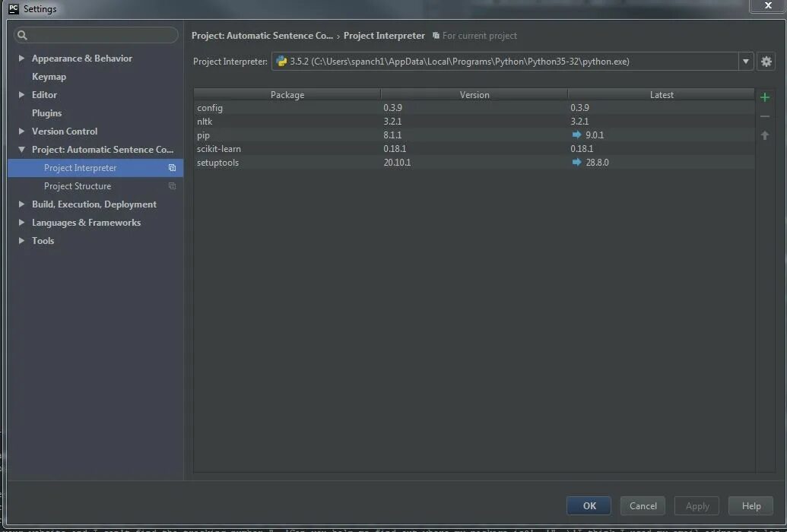Select Plugins in settings tree
This screenshot has width=787, height=532.
[46, 113]
